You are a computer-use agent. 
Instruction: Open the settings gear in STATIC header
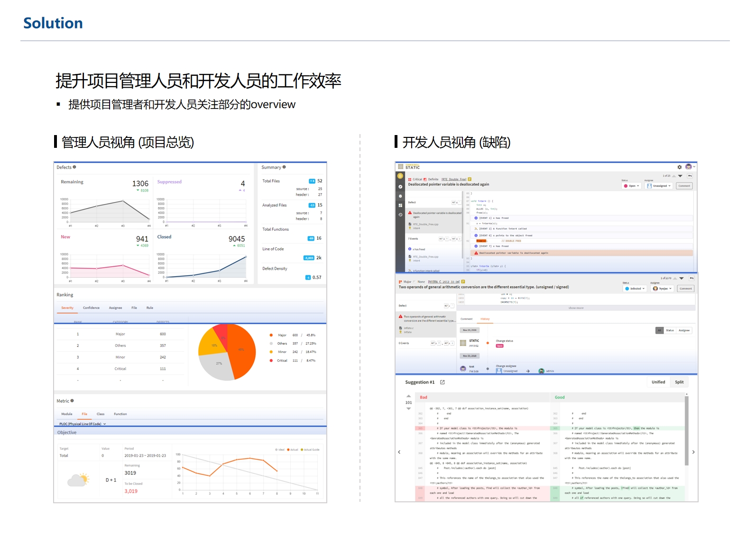679,167
